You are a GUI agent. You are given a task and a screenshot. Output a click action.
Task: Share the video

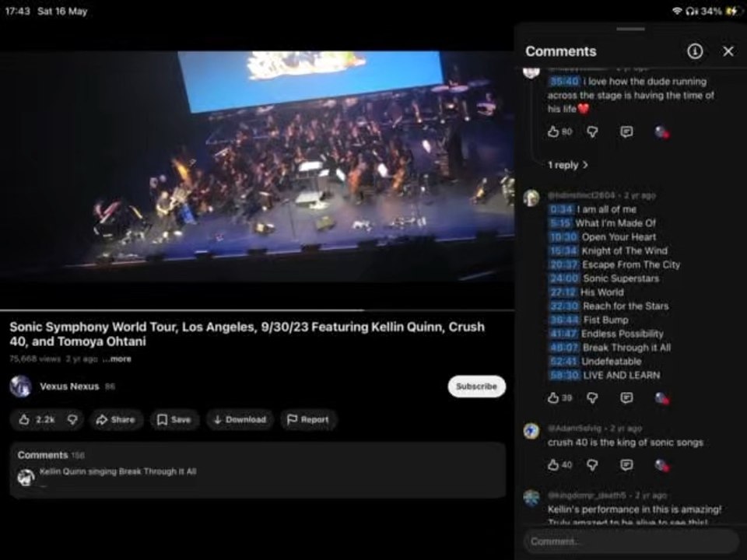point(115,419)
